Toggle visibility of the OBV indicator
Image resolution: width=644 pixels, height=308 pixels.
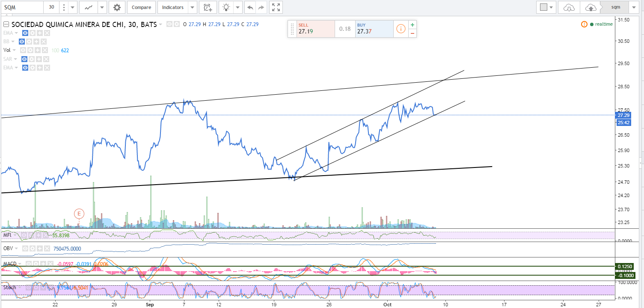pos(25,248)
